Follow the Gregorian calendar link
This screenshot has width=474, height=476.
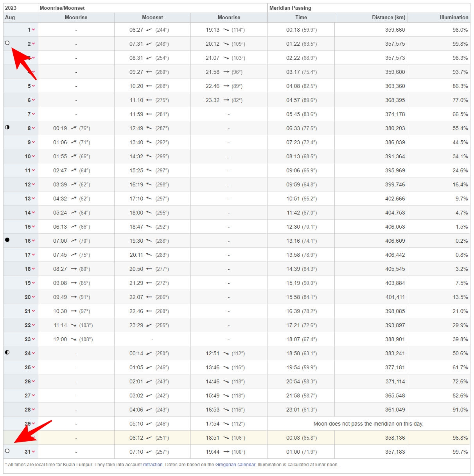click(235, 465)
